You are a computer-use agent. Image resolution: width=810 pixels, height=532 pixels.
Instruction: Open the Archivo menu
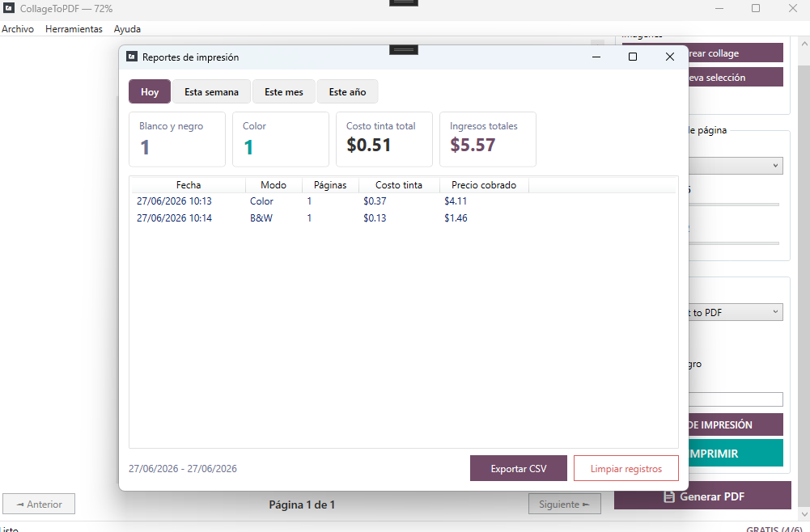click(18, 29)
